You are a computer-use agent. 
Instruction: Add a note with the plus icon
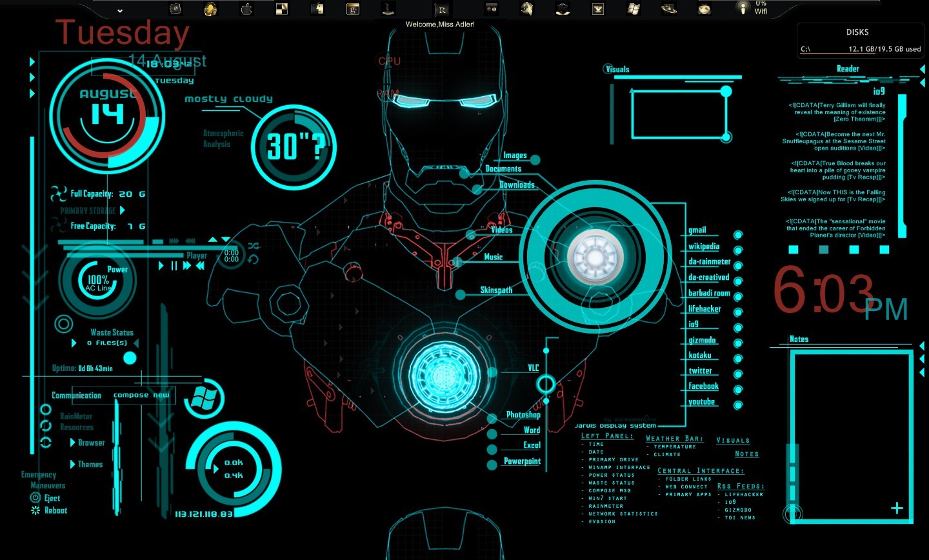coord(897,508)
